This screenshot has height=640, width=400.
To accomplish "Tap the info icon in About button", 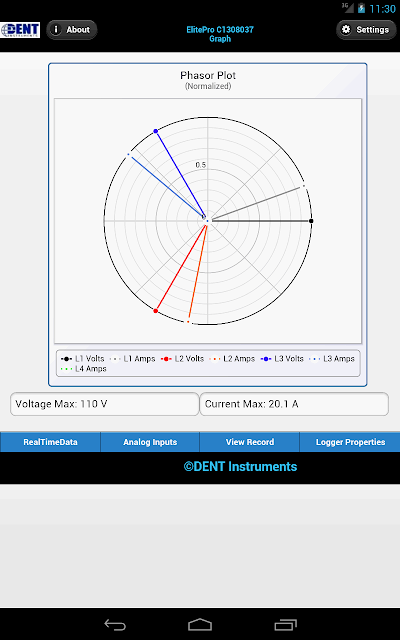I will point(56,30).
